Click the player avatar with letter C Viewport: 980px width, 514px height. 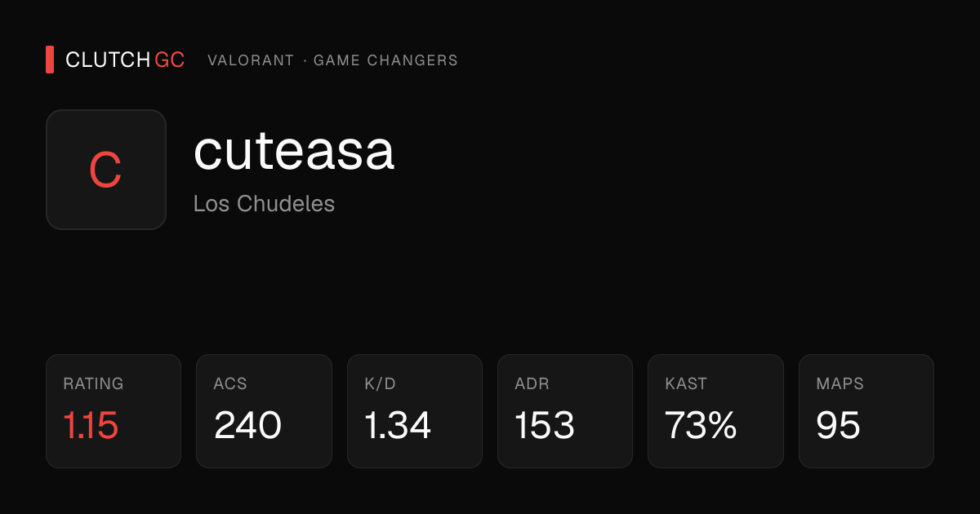click(x=106, y=170)
